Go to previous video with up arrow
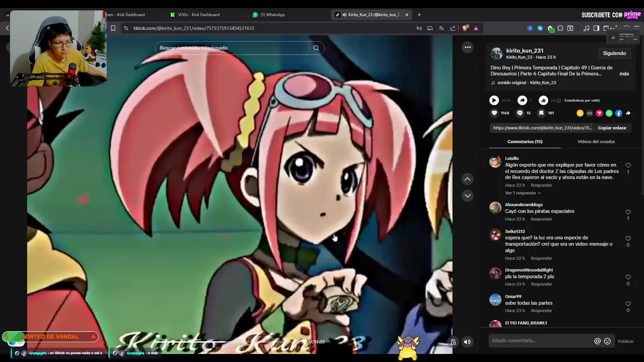The height and width of the screenshot is (362, 644). pos(467,179)
